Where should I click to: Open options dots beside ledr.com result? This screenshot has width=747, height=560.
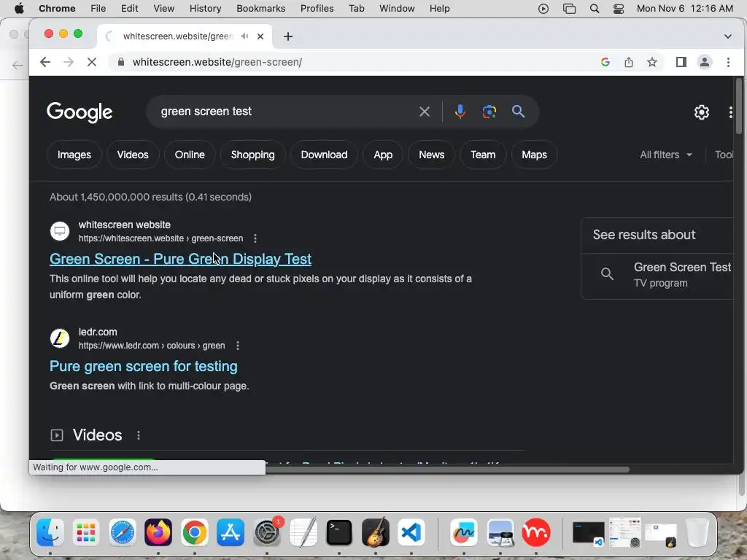238,346
